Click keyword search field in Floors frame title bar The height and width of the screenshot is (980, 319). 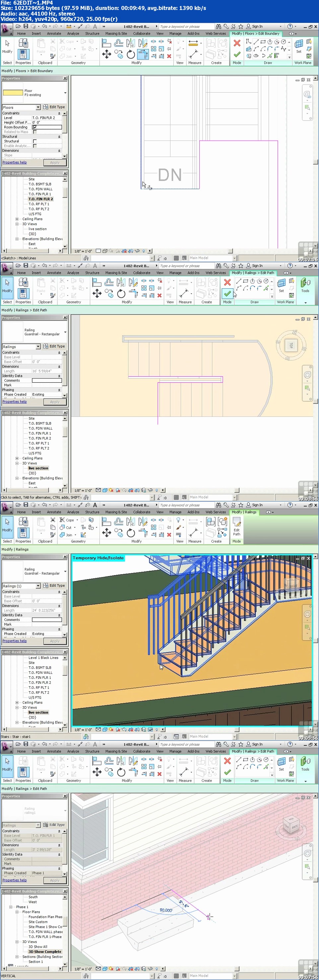click(186, 27)
